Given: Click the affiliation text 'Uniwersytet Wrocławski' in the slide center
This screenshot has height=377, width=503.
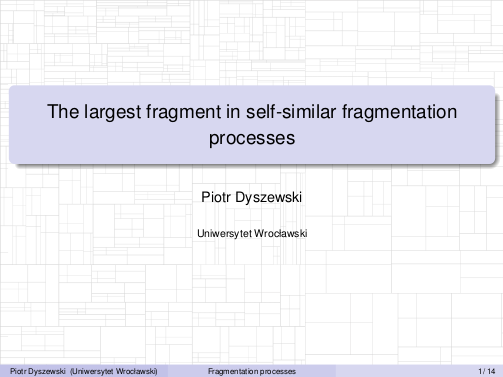Looking at the screenshot, I should [252, 233].
